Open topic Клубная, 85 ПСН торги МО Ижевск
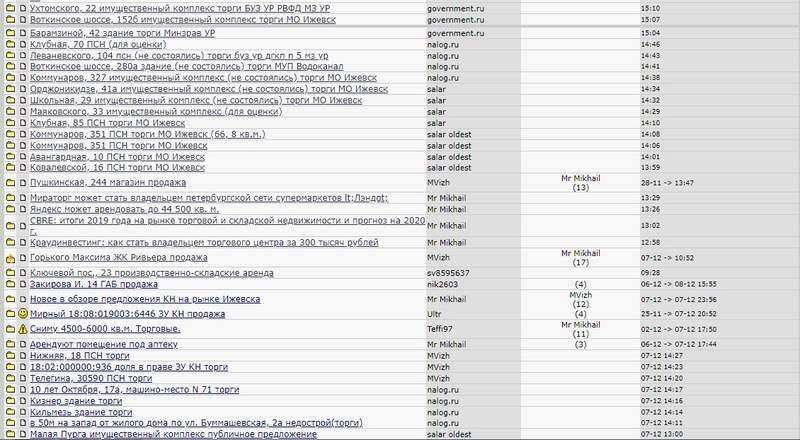The height and width of the screenshot is (440, 800). pyautogui.click(x=107, y=123)
